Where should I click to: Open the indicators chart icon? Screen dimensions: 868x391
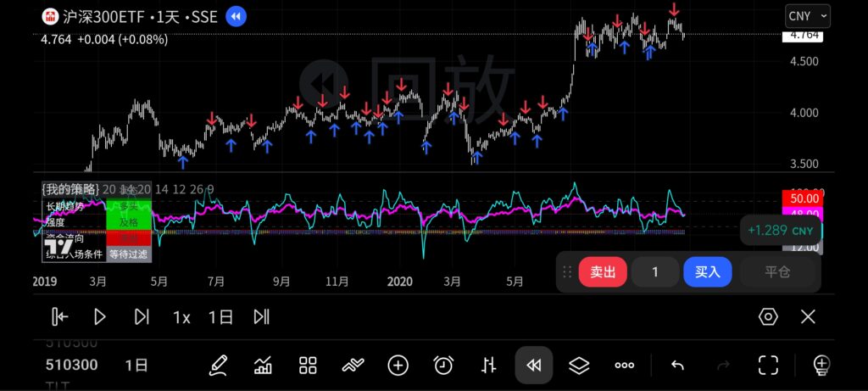[263, 366]
